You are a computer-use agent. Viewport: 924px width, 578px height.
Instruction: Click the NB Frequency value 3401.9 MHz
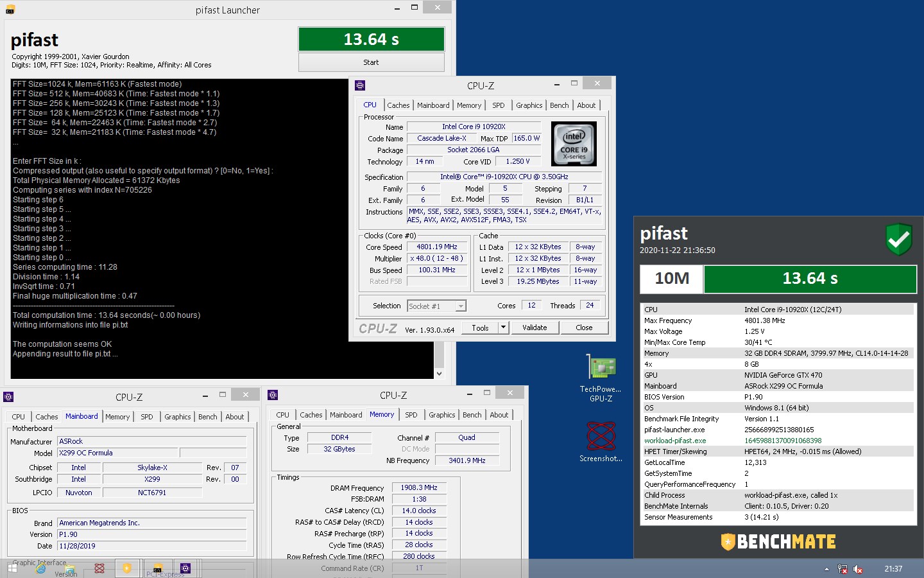click(x=467, y=460)
